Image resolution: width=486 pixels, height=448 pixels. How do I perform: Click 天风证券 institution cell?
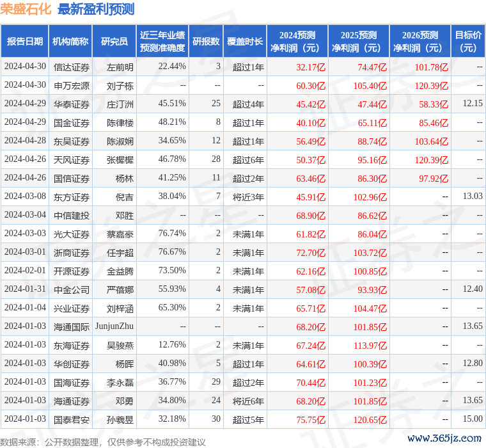point(72,160)
